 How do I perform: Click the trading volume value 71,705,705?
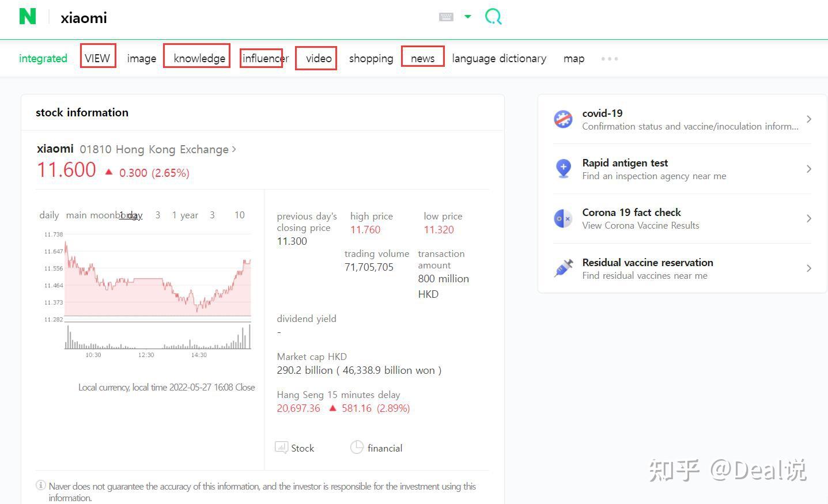pos(369,267)
